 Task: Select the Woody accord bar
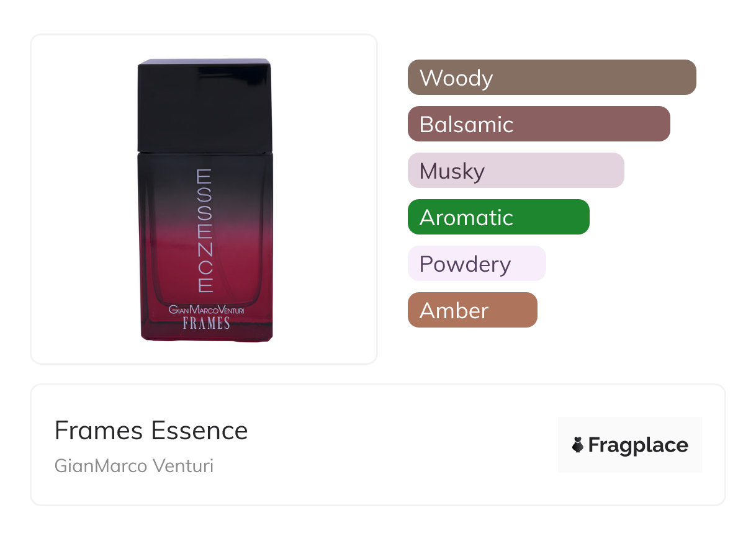(x=551, y=78)
